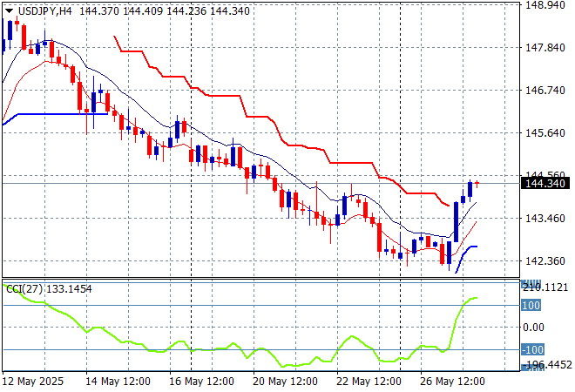Click the 26 May 12:00 time label
575x392 pixels.
pyautogui.click(x=453, y=382)
